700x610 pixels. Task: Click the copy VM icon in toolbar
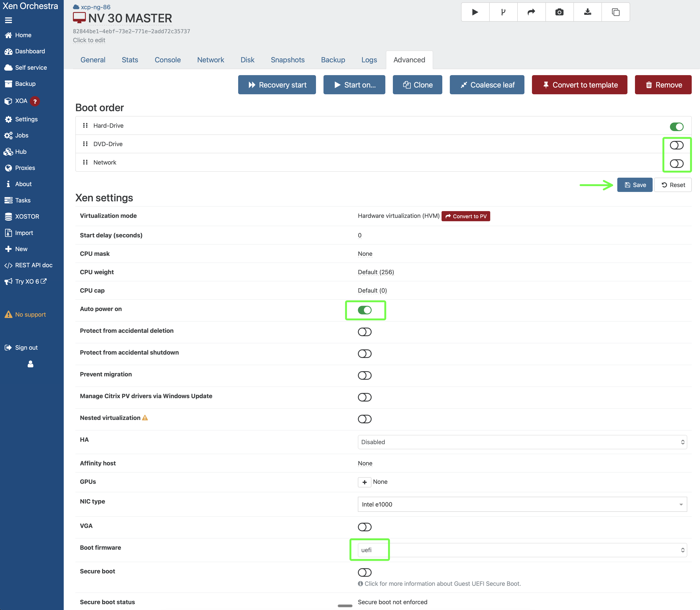pos(616,12)
